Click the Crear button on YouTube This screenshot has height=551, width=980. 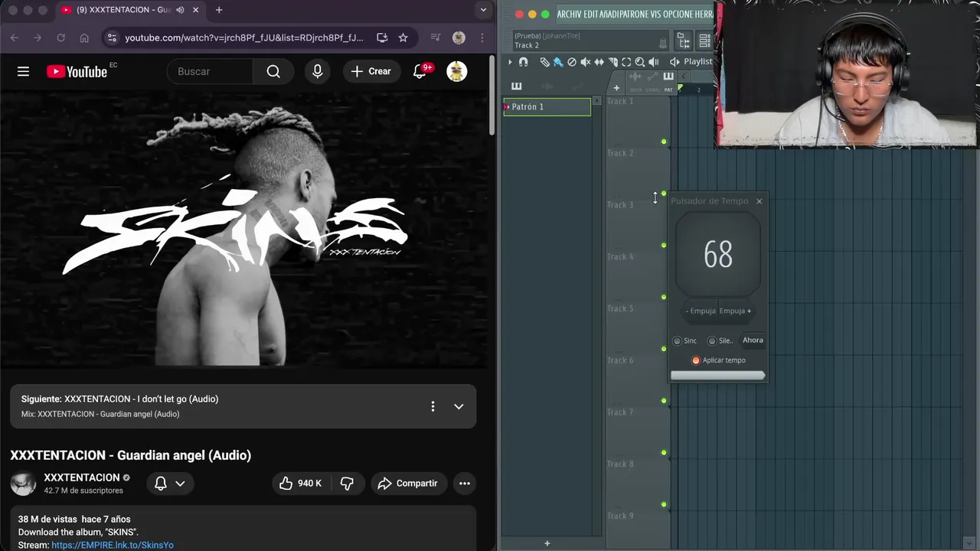click(371, 71)
